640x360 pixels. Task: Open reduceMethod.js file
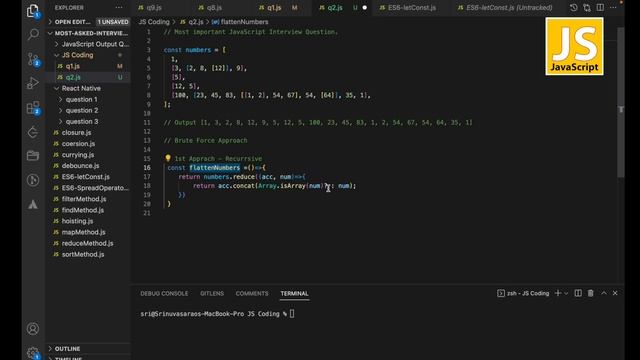(87, 243)
